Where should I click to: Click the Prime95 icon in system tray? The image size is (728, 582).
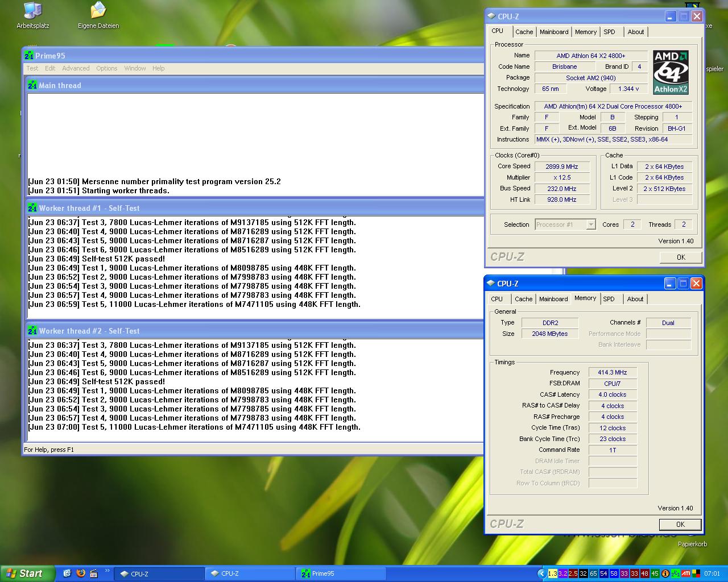676,573
